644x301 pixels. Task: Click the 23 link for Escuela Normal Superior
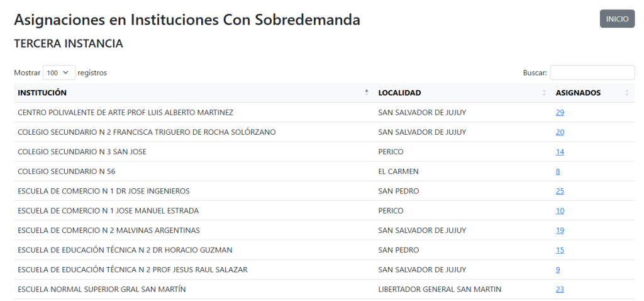point(560,290)
